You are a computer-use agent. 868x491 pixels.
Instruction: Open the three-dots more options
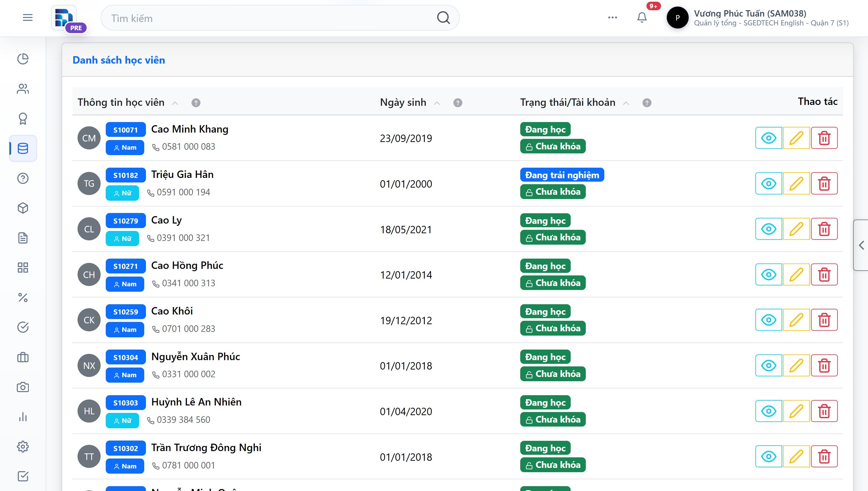[613, 18]
